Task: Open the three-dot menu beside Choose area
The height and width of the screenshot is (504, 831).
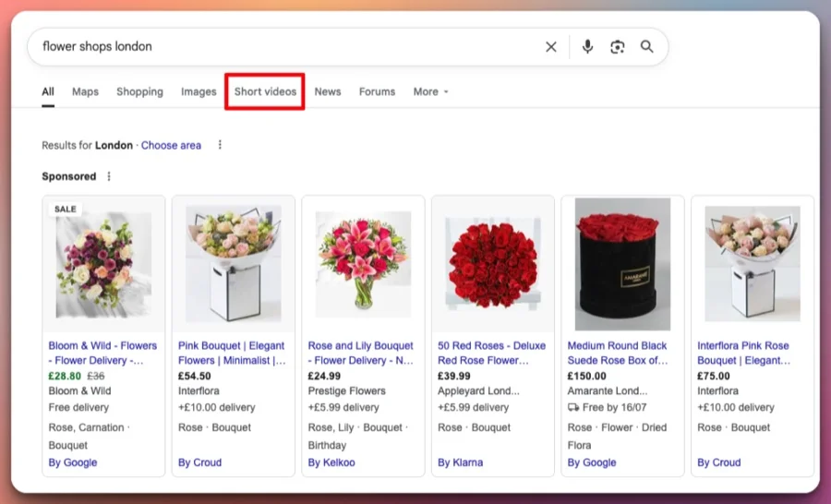Action: pos(220,145)
